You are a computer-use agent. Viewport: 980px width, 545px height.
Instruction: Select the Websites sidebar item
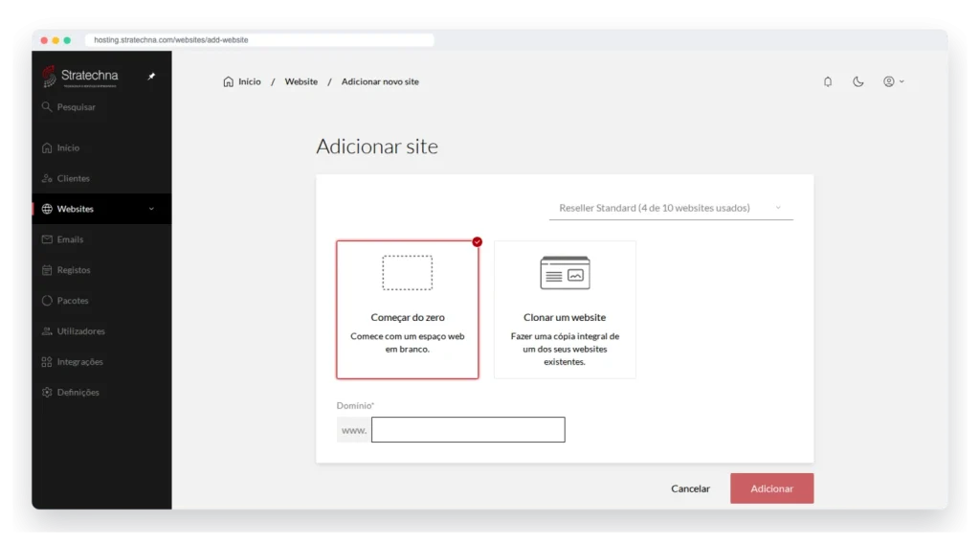click(x=101, y=209)
